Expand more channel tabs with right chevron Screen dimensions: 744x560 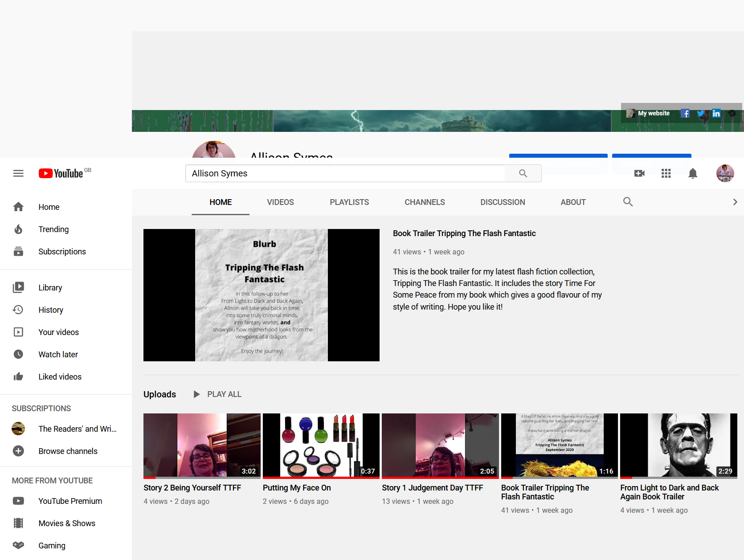(x=735, y=202)
